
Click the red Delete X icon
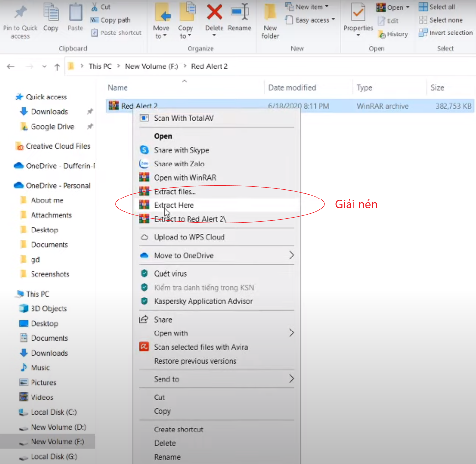point(214,12)
